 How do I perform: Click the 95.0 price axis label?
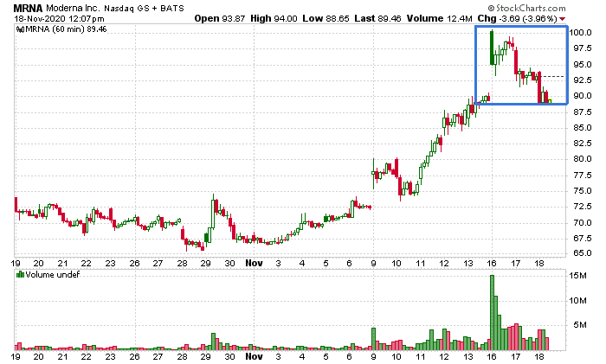(583, 65)
